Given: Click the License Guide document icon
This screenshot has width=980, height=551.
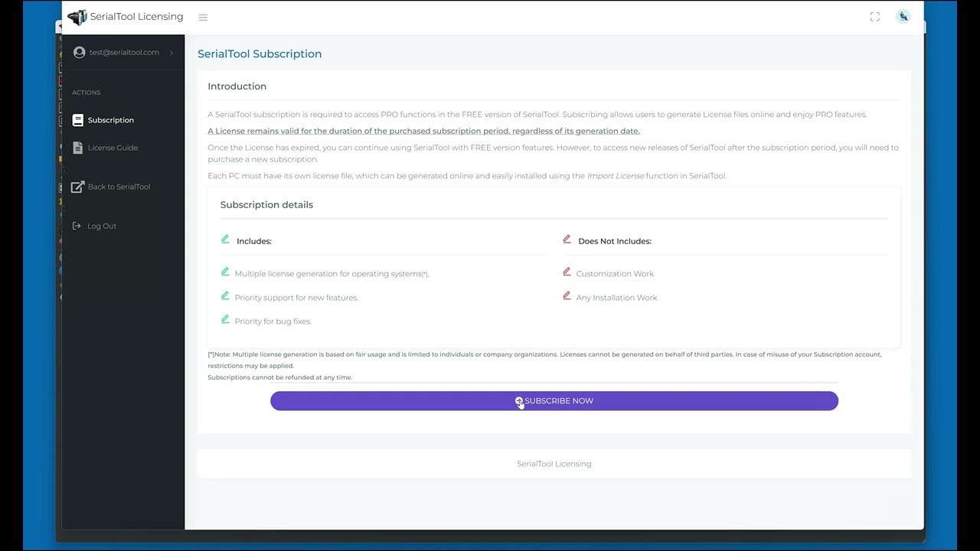Looking at the screenshot, I should (77, 148).
